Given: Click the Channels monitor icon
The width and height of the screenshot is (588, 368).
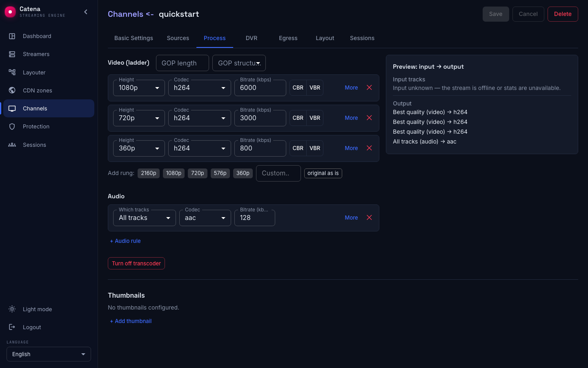Looking at the screenshot, I should click(x=12, y=108).
